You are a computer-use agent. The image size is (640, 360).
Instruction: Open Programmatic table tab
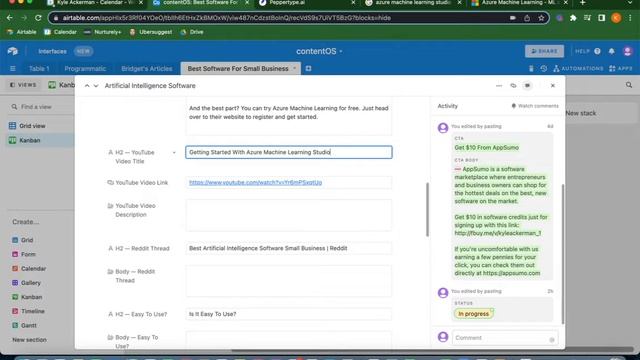tap(85, 69)
